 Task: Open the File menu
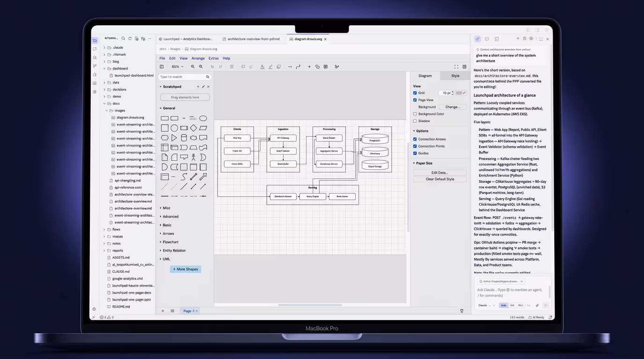162,58
